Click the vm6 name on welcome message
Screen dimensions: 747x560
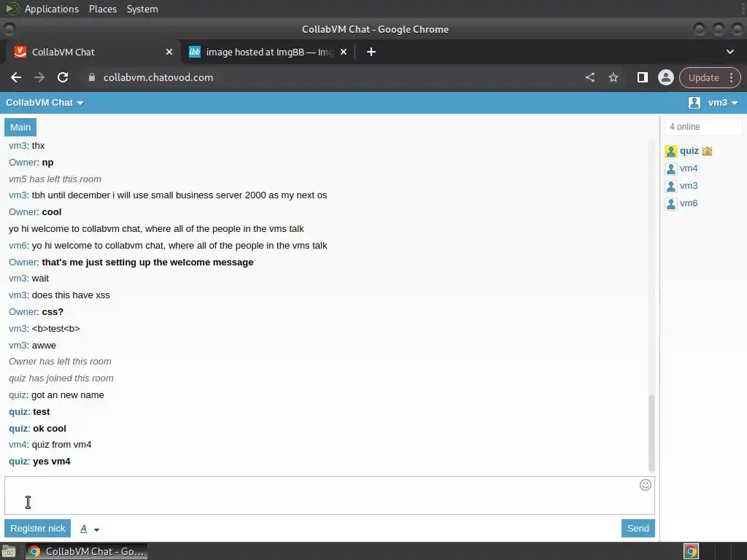pyautogui.click(x=18, y=246)
